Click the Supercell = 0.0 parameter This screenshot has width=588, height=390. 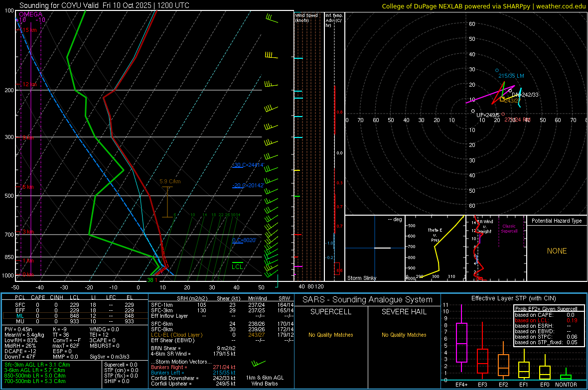(121, 365)
